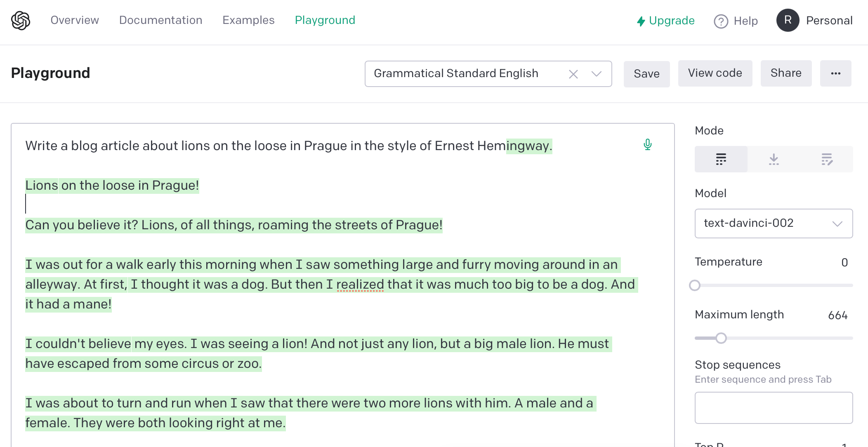Select Edit mode icon
This screenshot has width=868, height=447.
[x=826, y=159]
